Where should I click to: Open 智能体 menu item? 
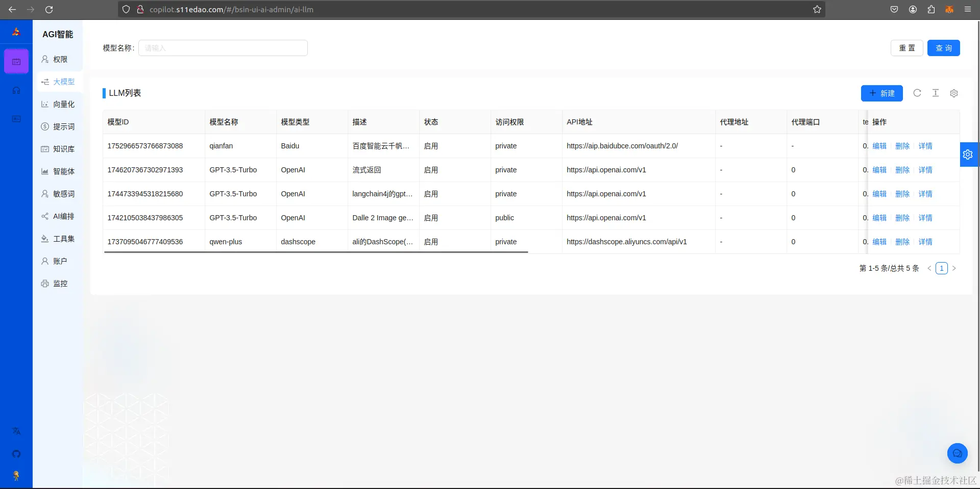coord(60,171)
